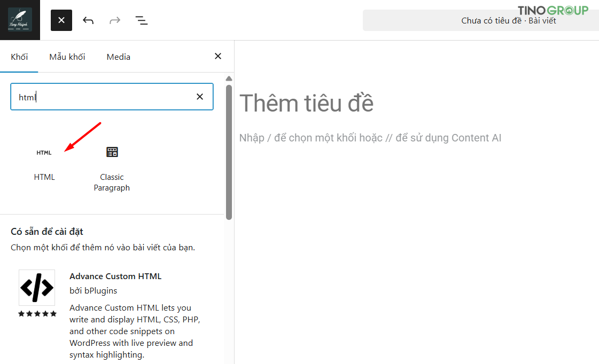Undo the last action
The height and width of the screenshot is (364, 599).
point(88,20)
